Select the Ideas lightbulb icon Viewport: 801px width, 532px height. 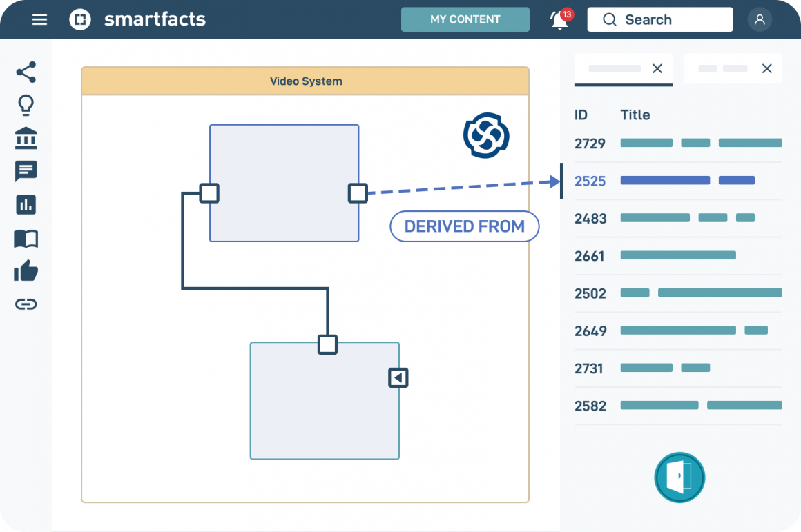tap(26, 105)
